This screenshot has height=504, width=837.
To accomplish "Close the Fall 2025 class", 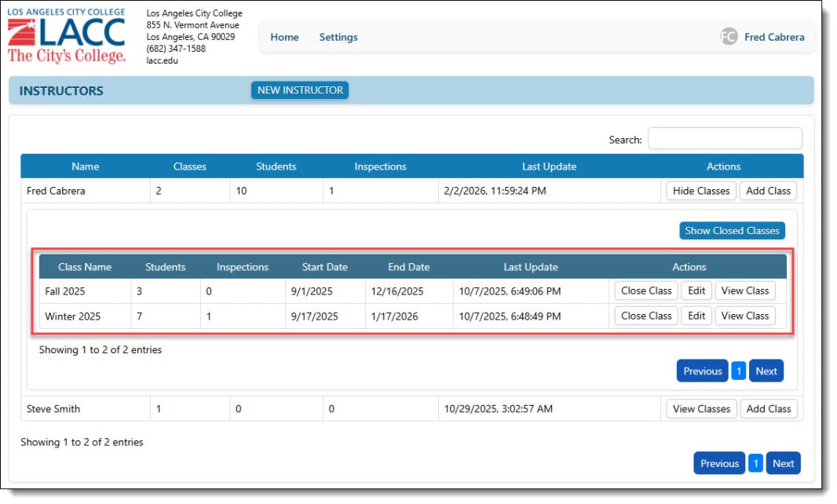I will point(645,290).
